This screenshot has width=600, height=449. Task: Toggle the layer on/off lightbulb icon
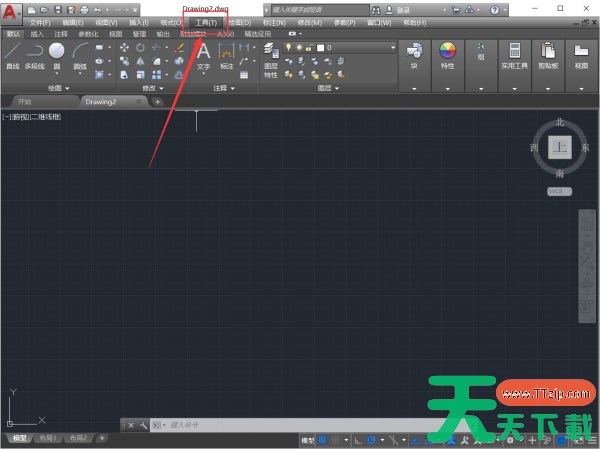287,47
